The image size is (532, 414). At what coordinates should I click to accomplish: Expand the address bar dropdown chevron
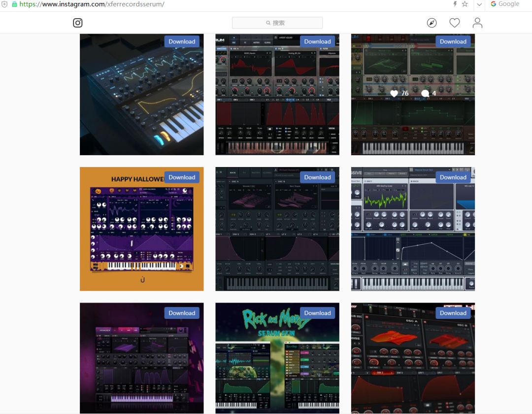479,4
